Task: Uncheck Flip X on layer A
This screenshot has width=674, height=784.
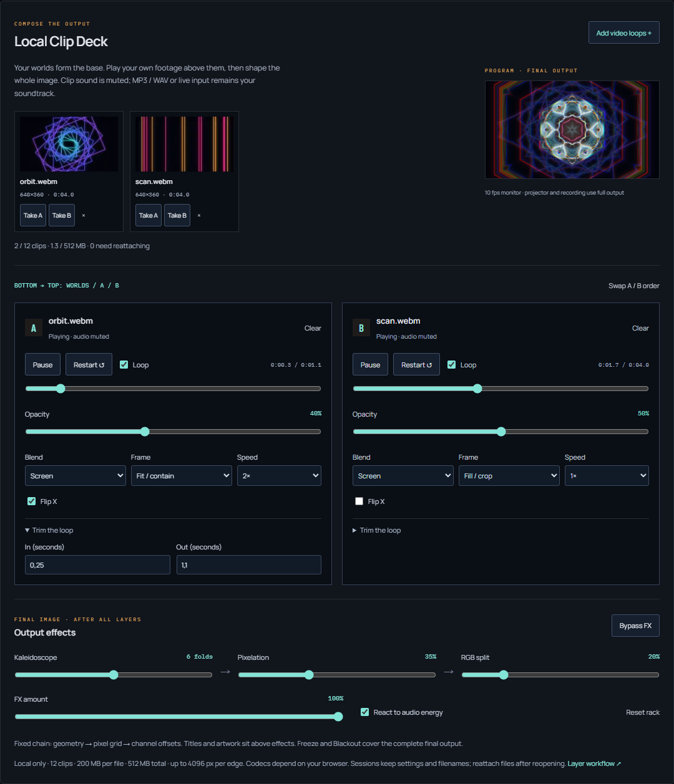Action: (31, 501)
